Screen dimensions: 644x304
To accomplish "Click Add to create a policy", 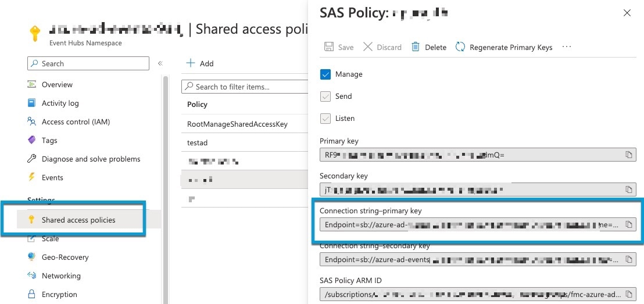I will point(199,63).
